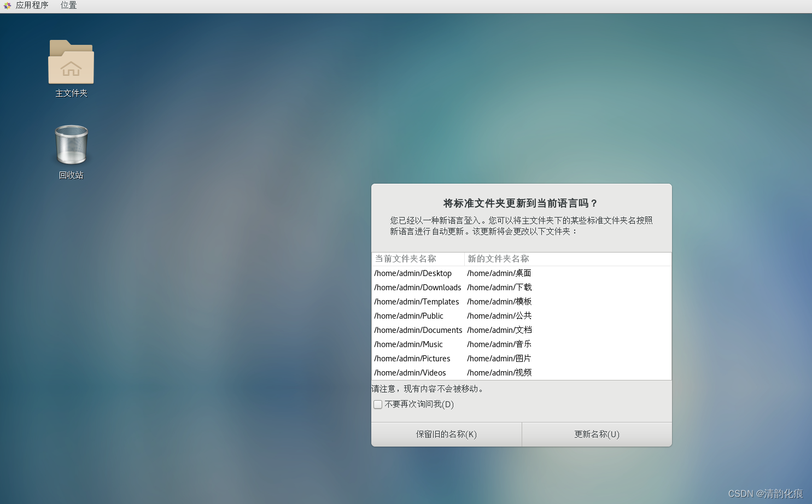The width and height of the screenshot is (812, 504).
Task: Click the 保留旧的名称(K) button
Action: coord(446,435)
